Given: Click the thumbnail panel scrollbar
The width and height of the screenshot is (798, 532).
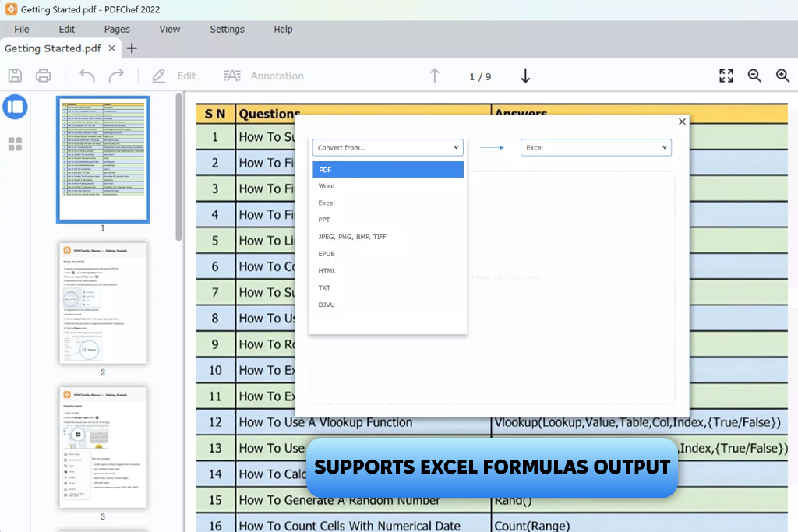Looking at the screenshot, I should 178,167.
